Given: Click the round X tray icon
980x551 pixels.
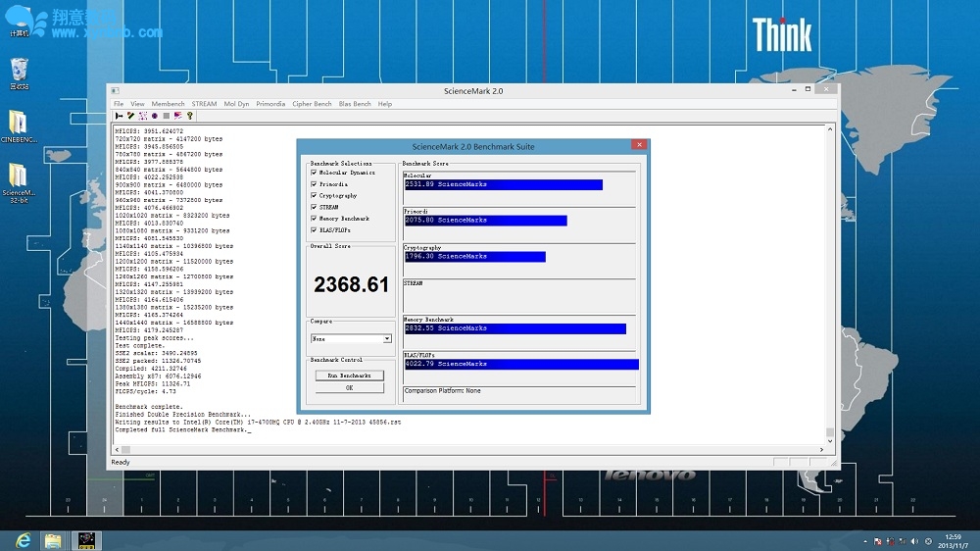Looking at the screenshot, I should (928, 541).
